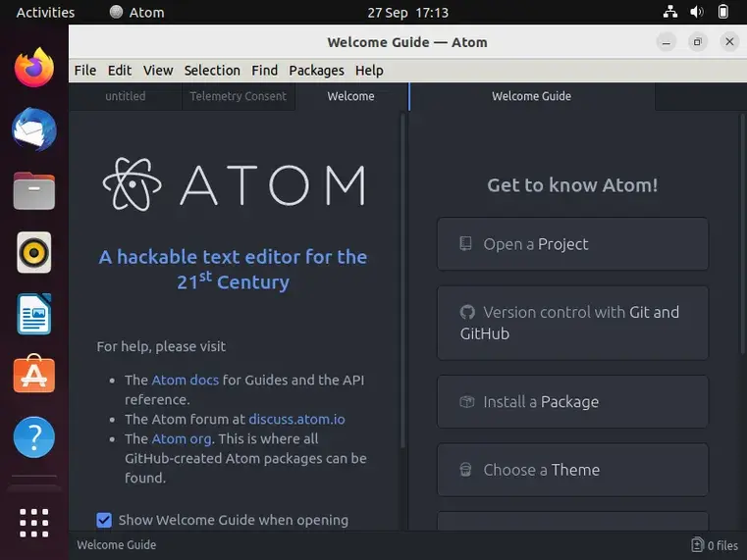The width and height of the screenshot is (747, 560).
Task: Open the Help menu
Action: pos(369,71)
